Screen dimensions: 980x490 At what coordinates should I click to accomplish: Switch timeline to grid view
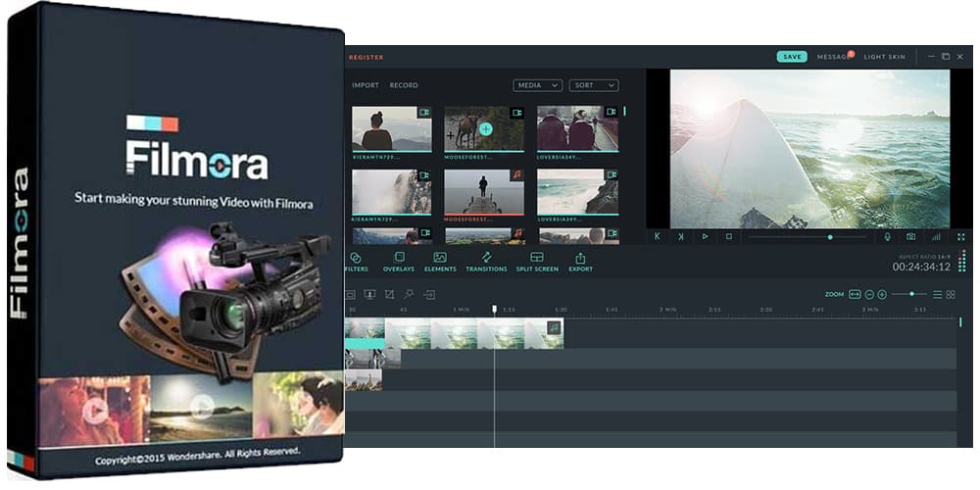pyautogui.click(x=951, y=294)
